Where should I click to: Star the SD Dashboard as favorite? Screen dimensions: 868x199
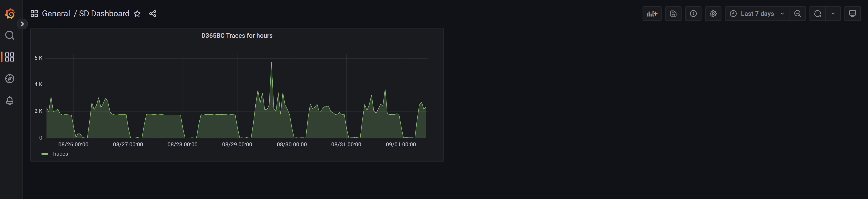[x=137, y=14]
